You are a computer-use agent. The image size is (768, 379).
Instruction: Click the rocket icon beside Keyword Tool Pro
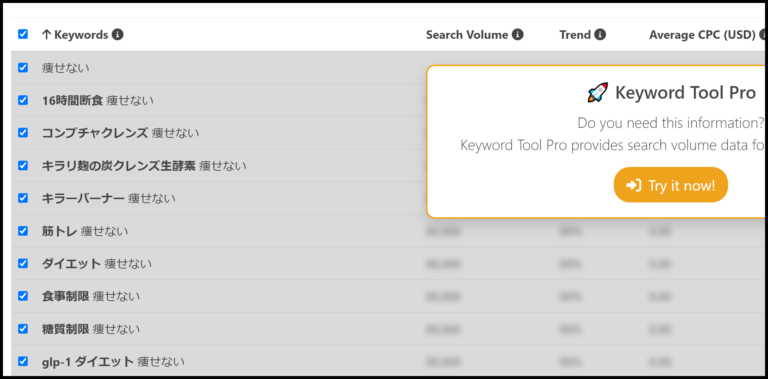coord(598,93)
